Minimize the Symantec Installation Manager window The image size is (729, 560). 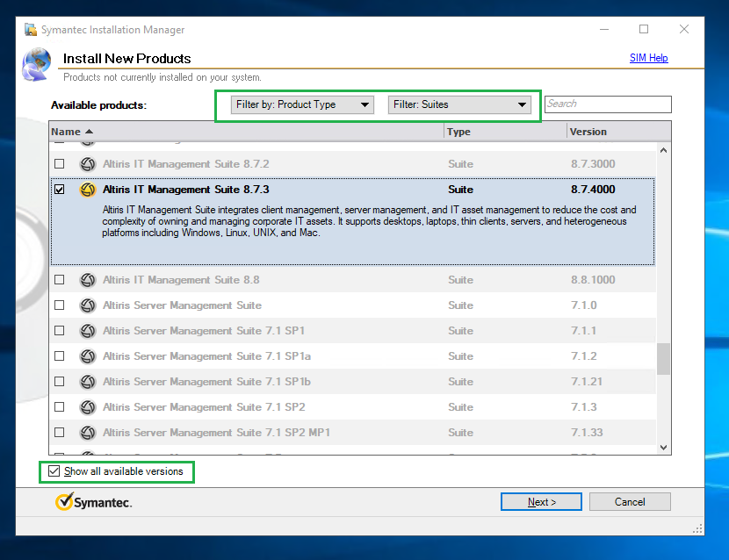tap(604, 29)
